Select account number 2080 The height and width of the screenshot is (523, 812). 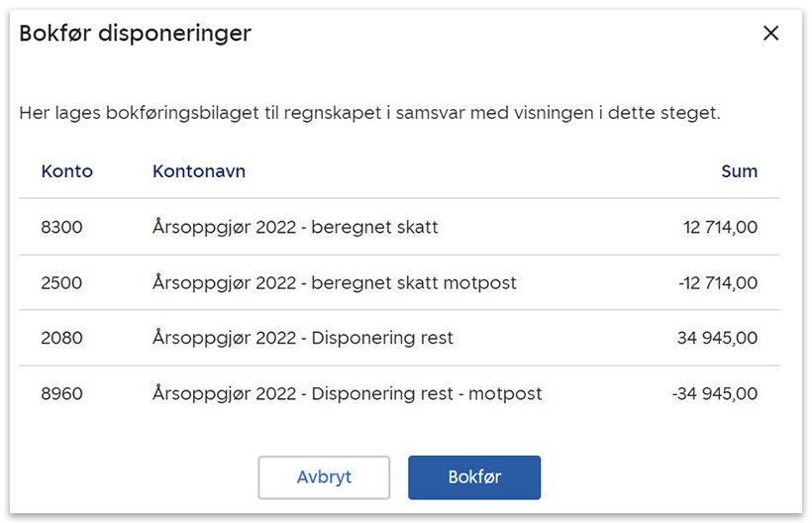click(x=62, y=339)
